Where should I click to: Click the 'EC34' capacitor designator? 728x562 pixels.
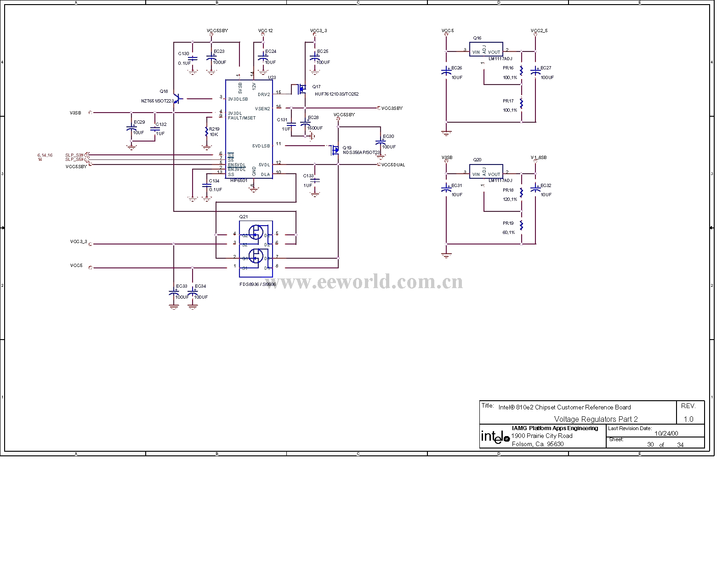click(200, 286)
